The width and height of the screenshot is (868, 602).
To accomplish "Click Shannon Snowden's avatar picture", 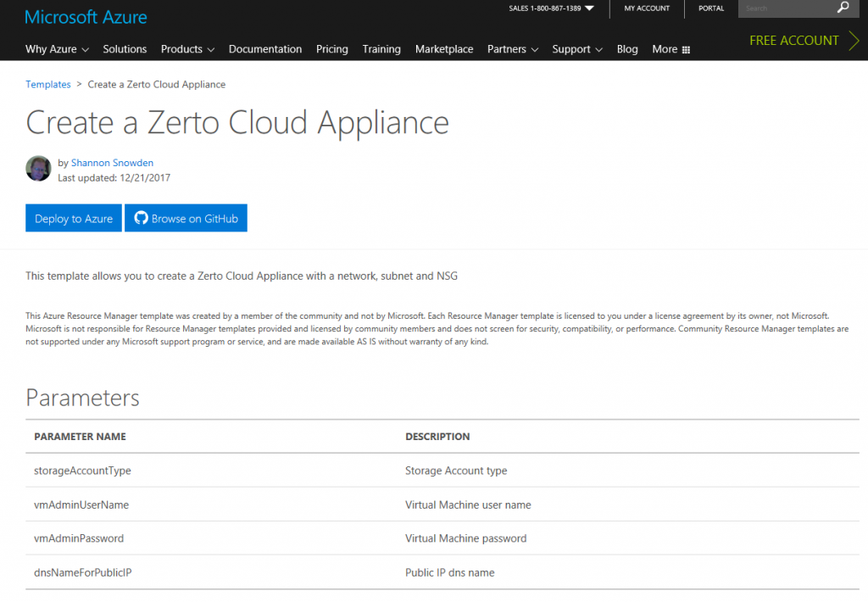I will point(39,169).
